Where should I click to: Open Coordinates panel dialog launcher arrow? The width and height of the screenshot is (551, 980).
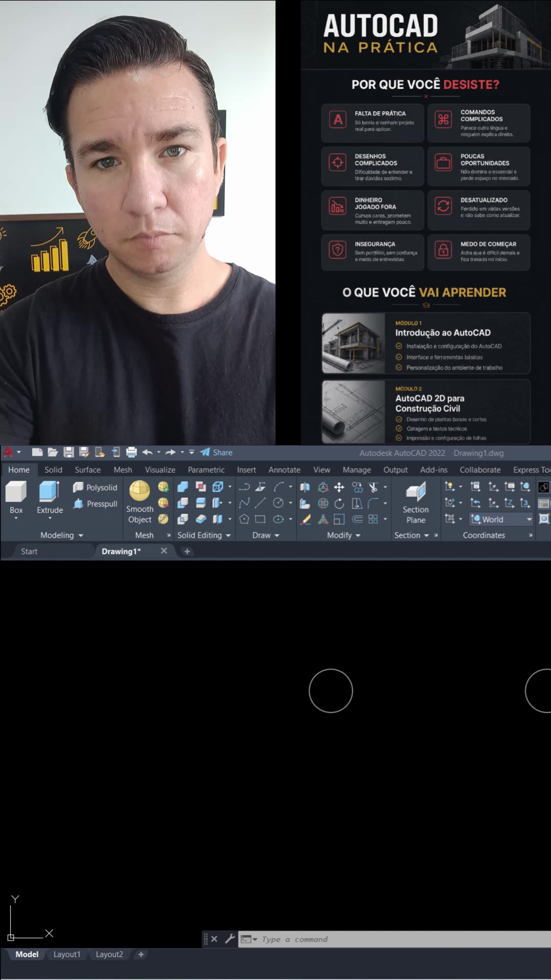(x=531, y=535)
